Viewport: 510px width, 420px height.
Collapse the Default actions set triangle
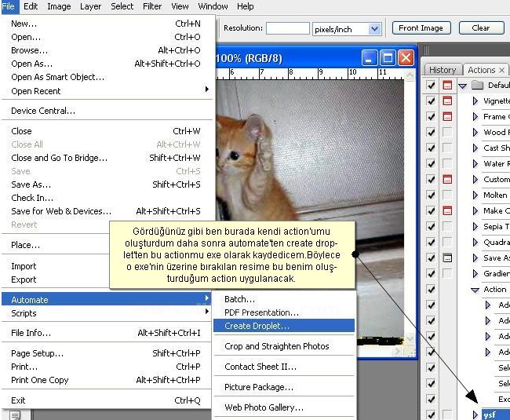(462, 86)
